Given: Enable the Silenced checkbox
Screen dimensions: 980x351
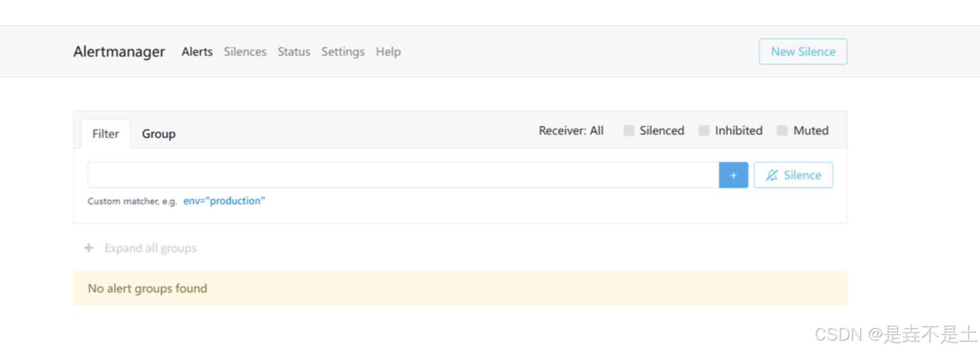Looking at the screenshot, I should (x=629, y=130).
